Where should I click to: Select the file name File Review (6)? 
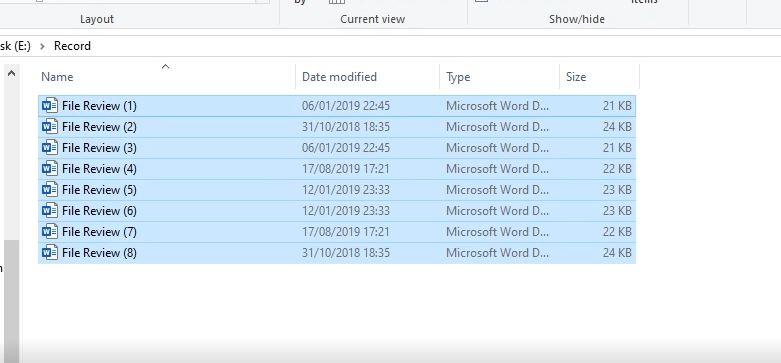click(99, 210)
